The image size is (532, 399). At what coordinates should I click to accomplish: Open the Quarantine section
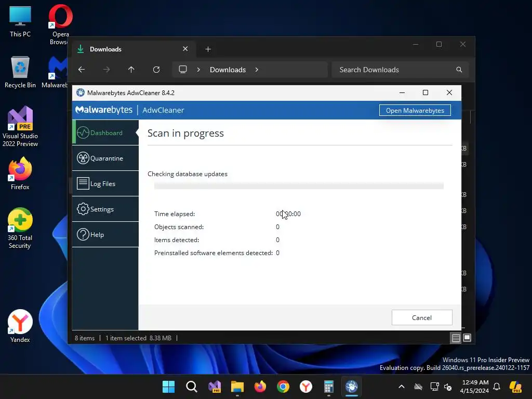pyautogui.click(x=105, y=158)
